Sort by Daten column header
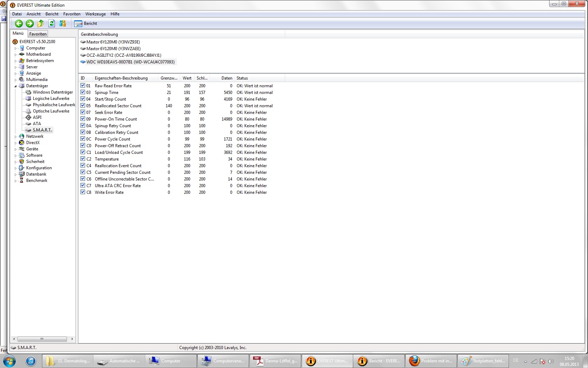This screenshot has width=588, height=368. (223, 78)
